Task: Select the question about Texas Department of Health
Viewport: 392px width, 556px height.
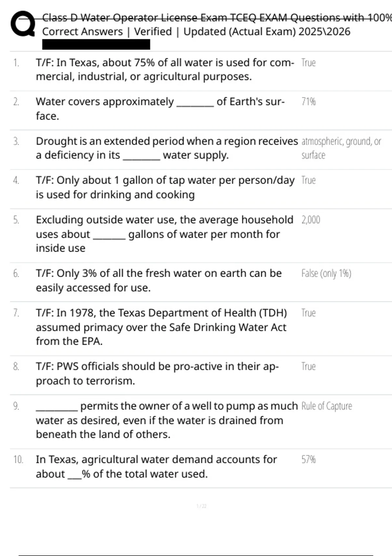Action: click(x=161, y=327)
